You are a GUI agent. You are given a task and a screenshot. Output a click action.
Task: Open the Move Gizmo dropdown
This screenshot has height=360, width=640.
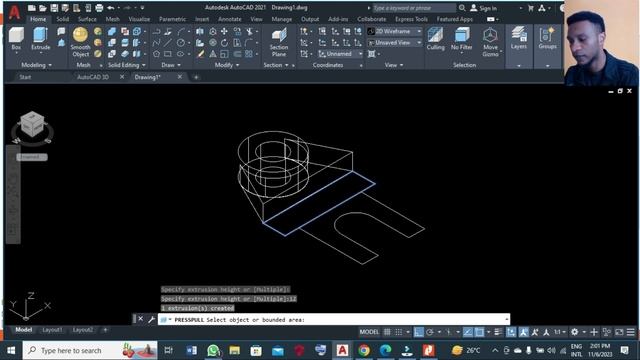pyautogui.click(x=490, y=42)
